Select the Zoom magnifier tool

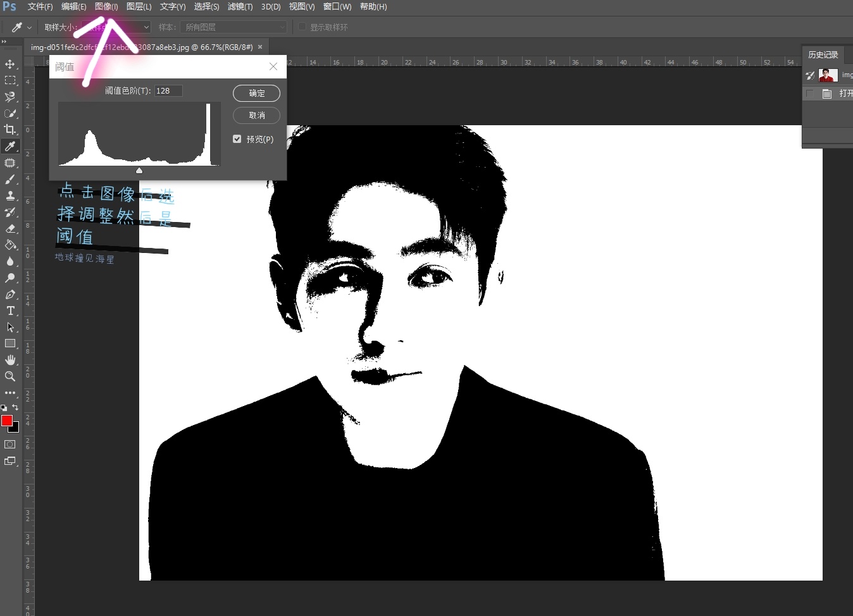point(10,376)
